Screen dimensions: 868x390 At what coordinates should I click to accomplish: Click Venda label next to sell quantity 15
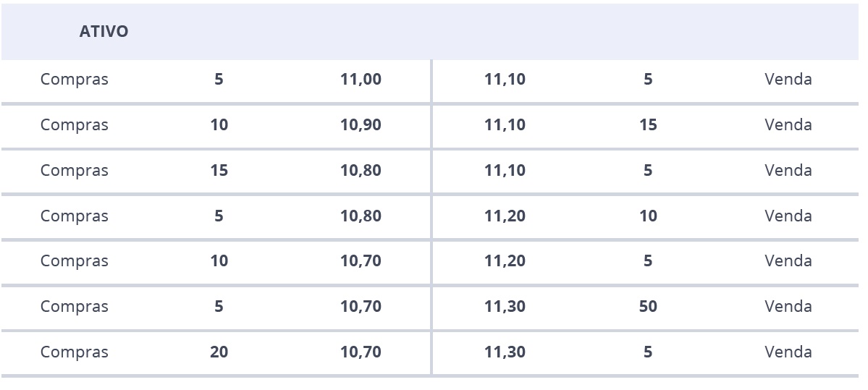coord(788,124)
